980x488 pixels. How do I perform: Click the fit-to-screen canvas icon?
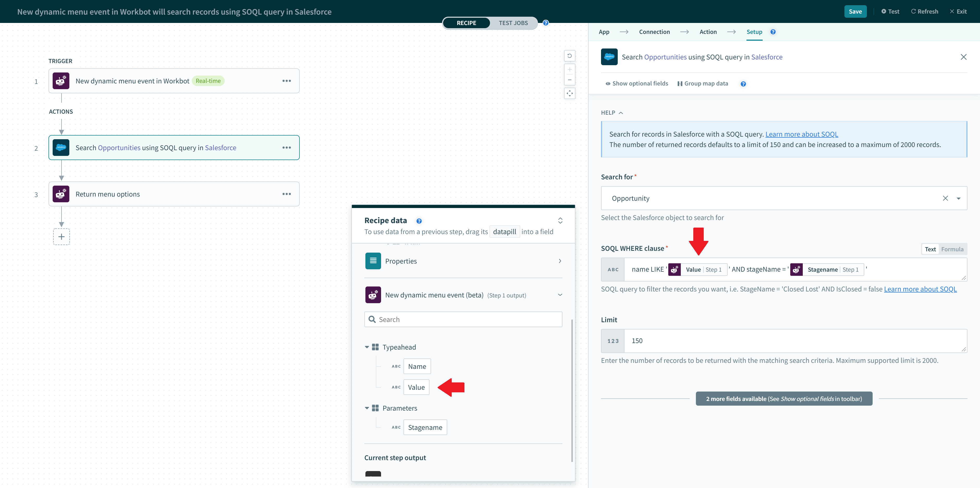(x=569, y=93)
